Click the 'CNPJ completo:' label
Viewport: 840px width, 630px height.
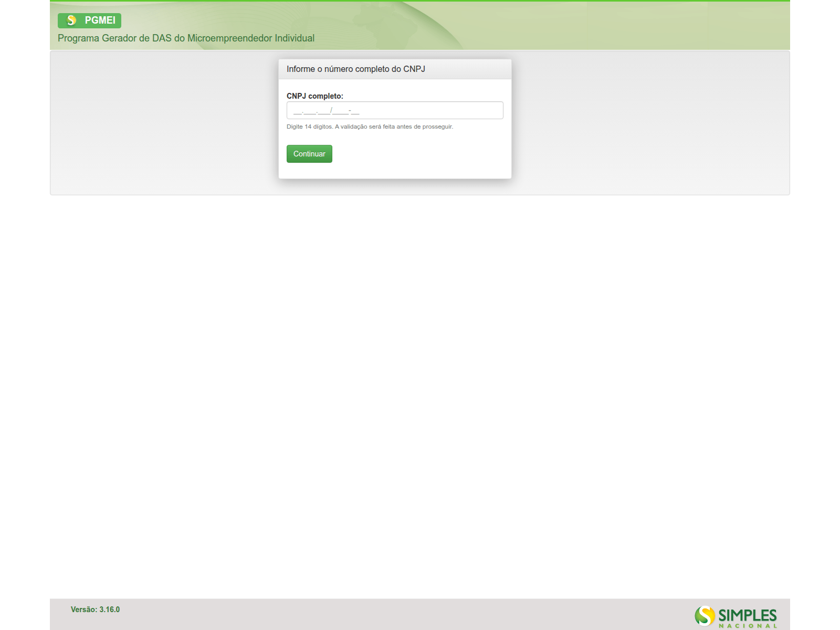(315, 96)
